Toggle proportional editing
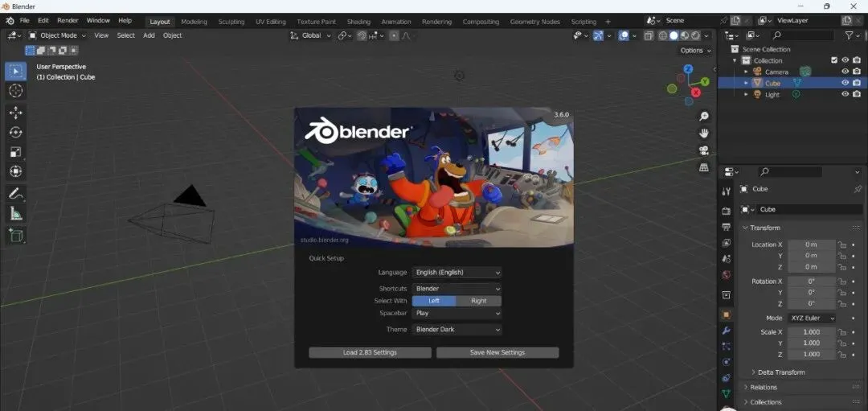 pyautogui.click(x=394, y=35)
